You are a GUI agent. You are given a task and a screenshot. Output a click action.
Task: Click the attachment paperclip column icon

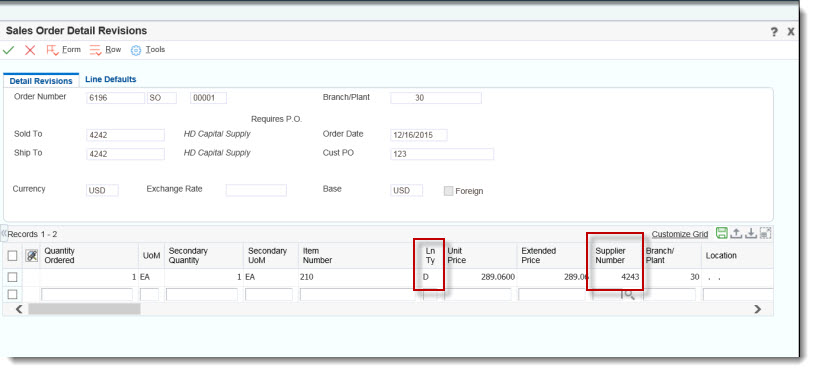coord(32,256)
